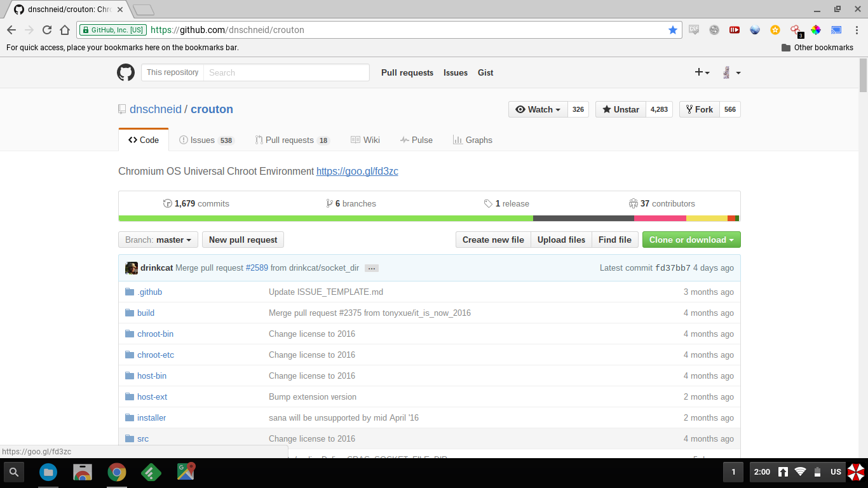Open the Chrome three-dot menu
Screen dimensions: 868x488
click(x=855, y=30)
